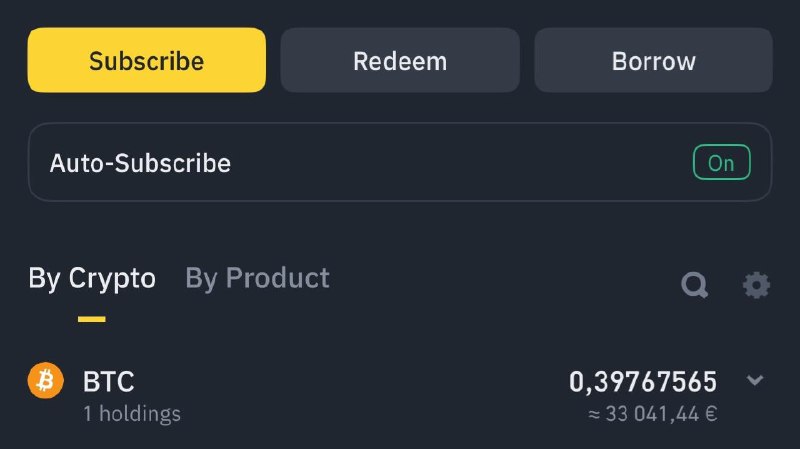
Task: Open the Borrow button
Action: tap(654, 60)
